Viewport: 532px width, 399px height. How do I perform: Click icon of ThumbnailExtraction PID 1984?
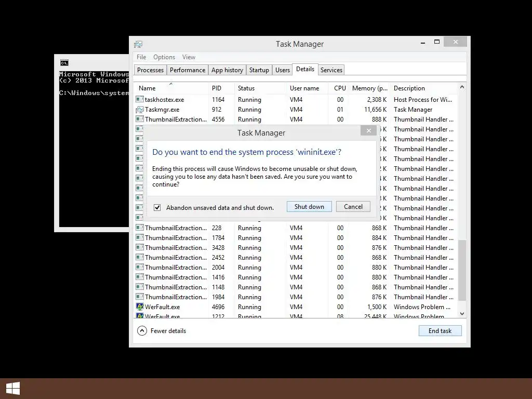pyautogui.click(x=139, y=297)
